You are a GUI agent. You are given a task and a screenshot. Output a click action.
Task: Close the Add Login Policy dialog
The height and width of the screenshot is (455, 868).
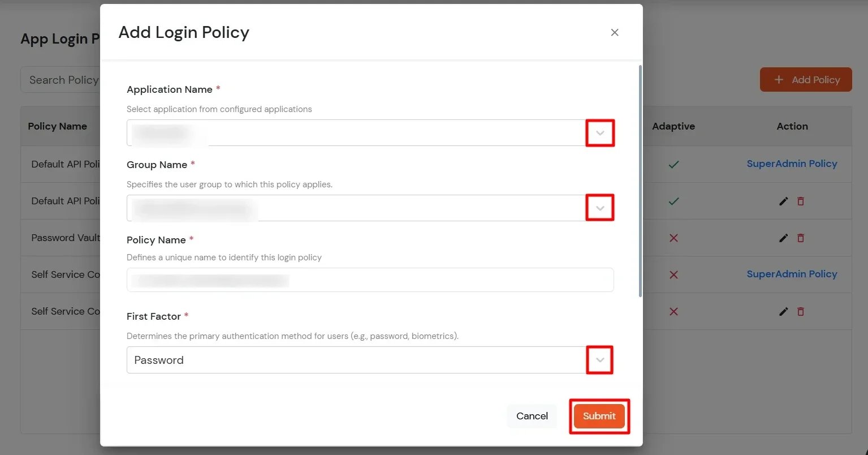coord(614,32)
